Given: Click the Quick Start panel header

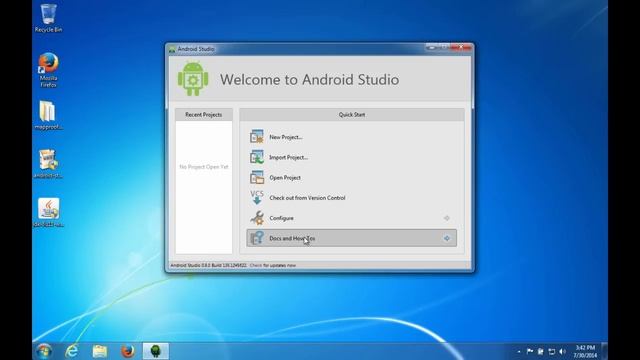Looking at the screenshot, I should click(352, 115).
